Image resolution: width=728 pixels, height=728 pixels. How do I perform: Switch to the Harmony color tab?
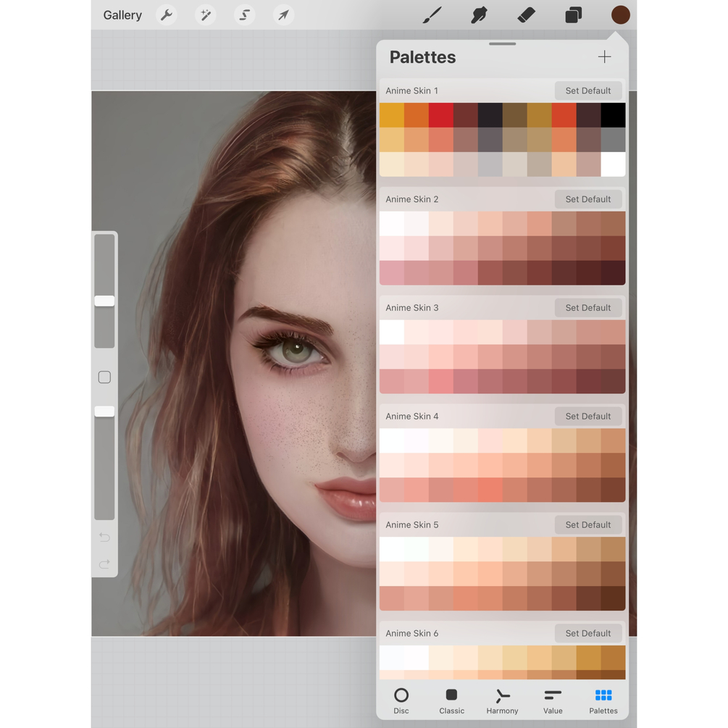point(503,701)
